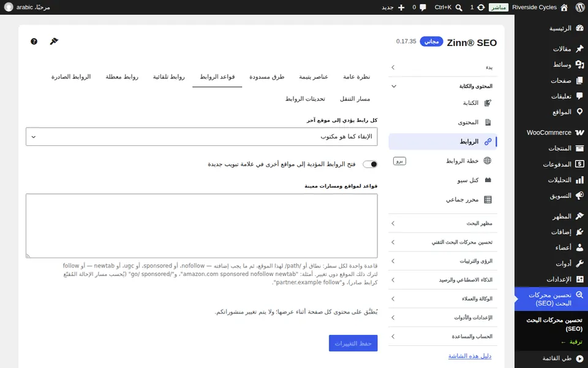Switch to طرق مسدودة tab
The image size is (588, 368).
pyautogui.click(x=267, y=77)
